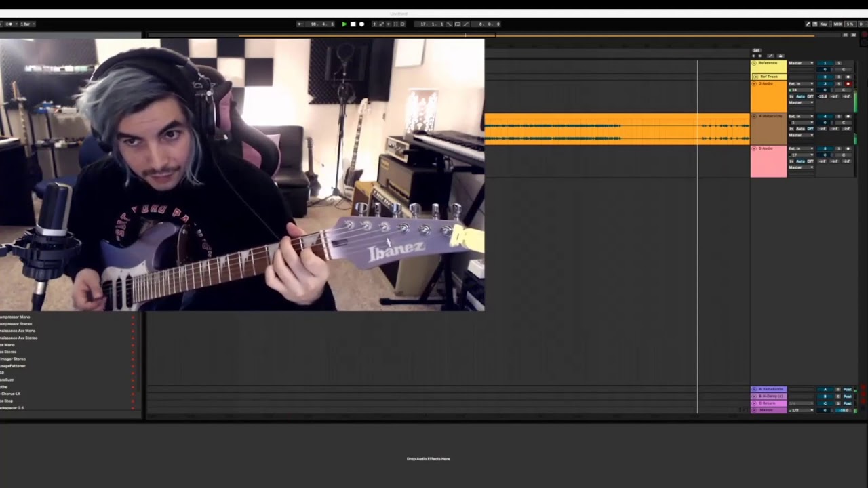Click the Stop button in the transport
The width and height of the screenshot is (868, 488).
tap(353, 24)
